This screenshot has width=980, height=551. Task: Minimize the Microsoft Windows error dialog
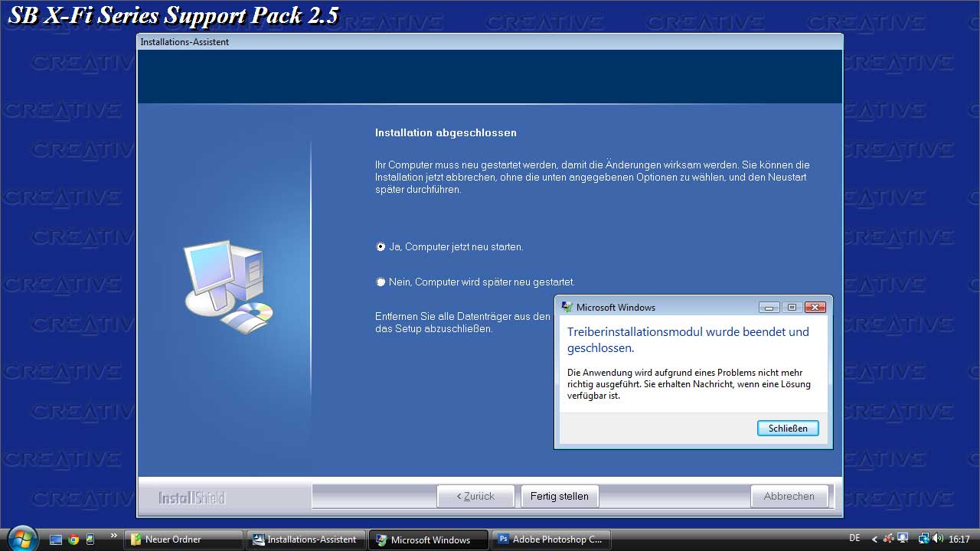point(769,308)
